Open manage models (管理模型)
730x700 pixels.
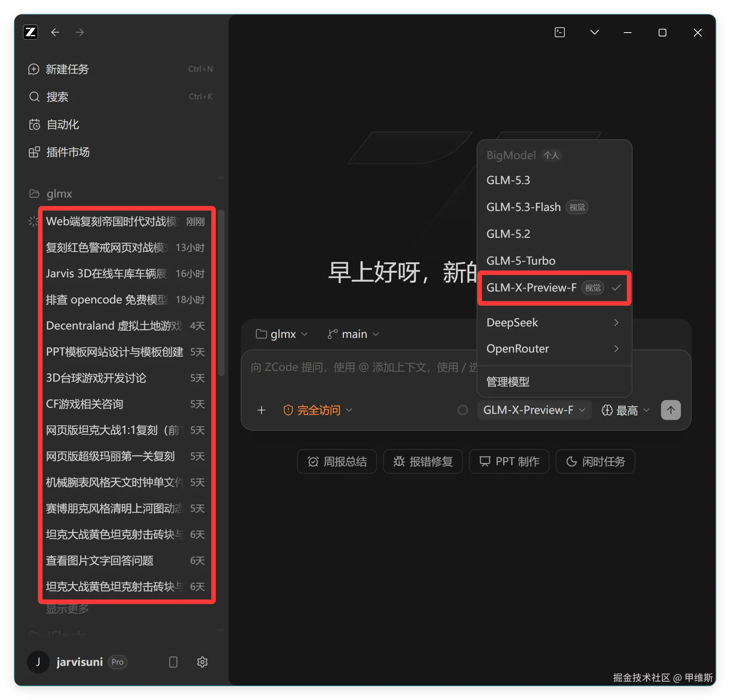pyautogui.click(x=554, y=382)
